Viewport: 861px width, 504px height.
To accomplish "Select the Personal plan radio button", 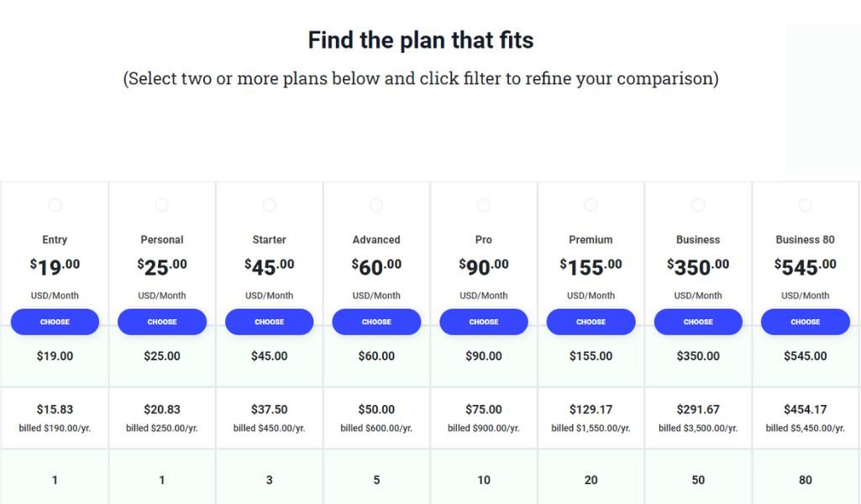I will pyautogui.click(x=162, y=205).
